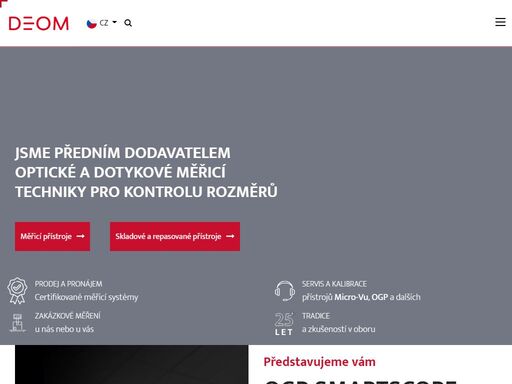
Task: Select a zkušeností v oboru text
Action: [339, 329]
